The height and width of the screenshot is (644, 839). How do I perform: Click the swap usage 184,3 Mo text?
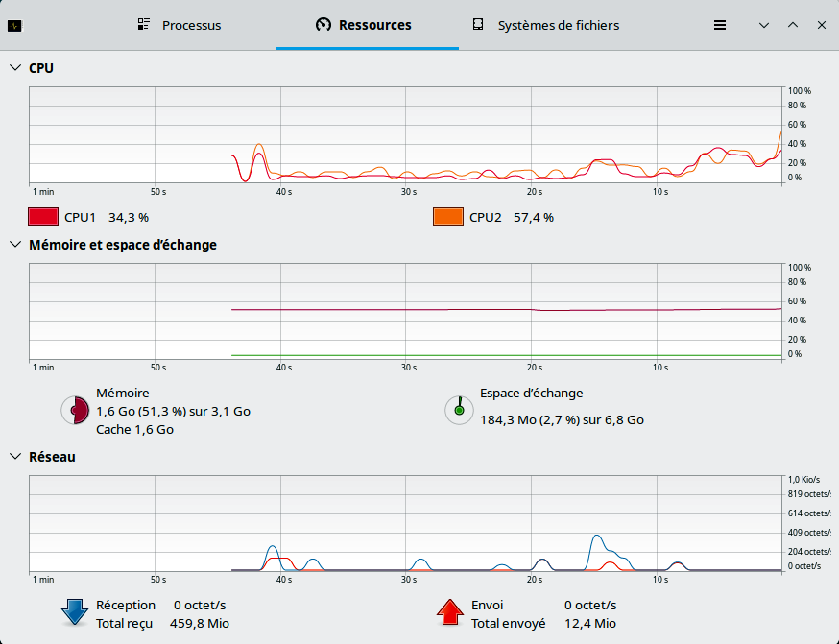[562, 419]
